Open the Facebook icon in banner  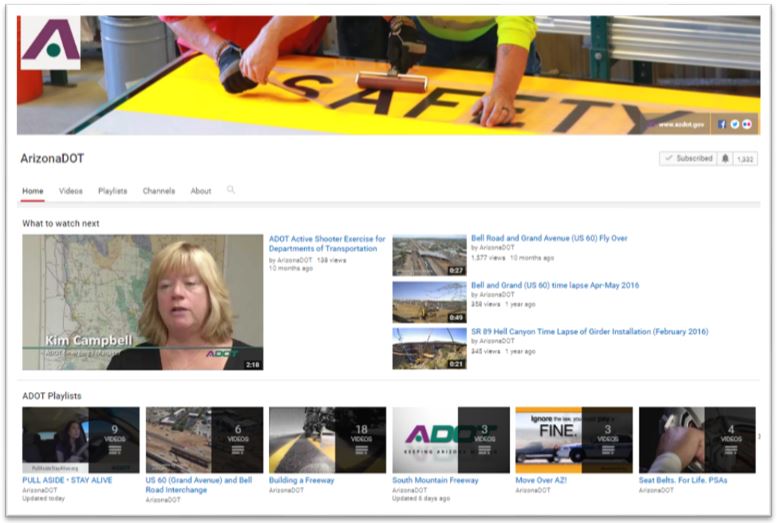(722, 124)
